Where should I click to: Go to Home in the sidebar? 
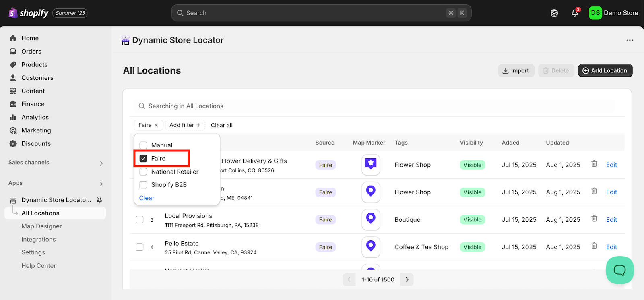click(30, 38)
